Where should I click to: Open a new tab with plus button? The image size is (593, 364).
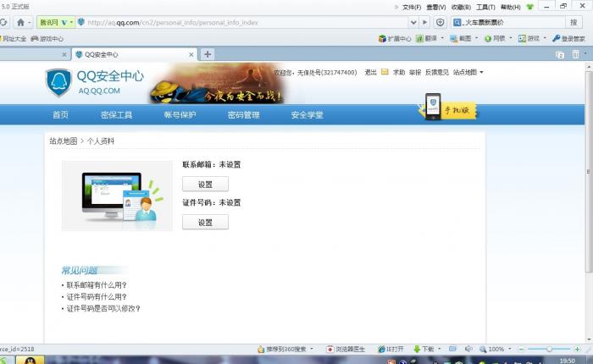tap(208, 54)
